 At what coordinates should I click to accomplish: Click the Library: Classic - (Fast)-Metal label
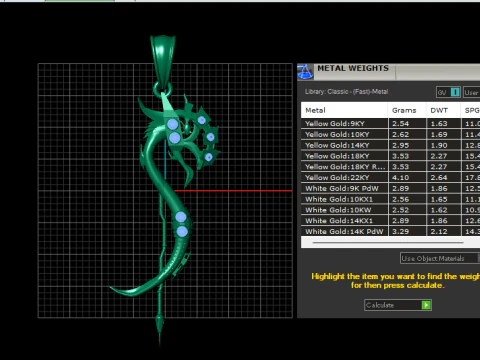click(x=346, y=92)
